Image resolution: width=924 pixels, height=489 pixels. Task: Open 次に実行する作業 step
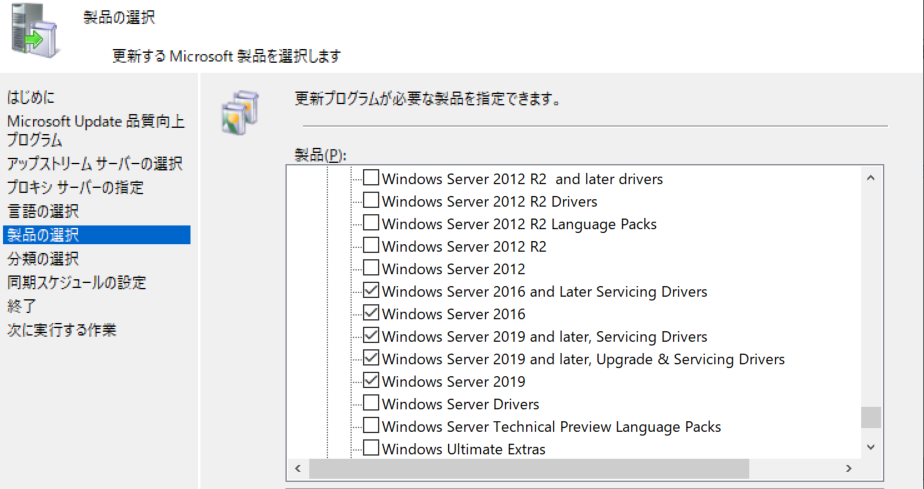click(61, 330)
